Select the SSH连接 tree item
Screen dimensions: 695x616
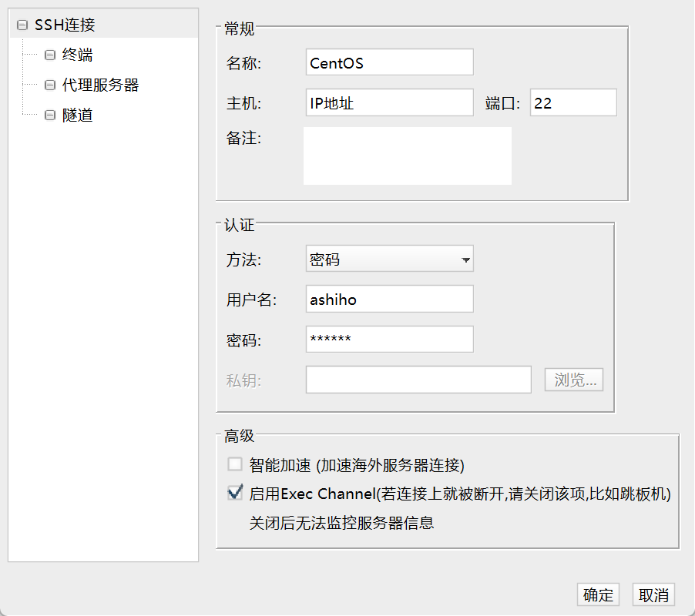click(x=65, y=25)
